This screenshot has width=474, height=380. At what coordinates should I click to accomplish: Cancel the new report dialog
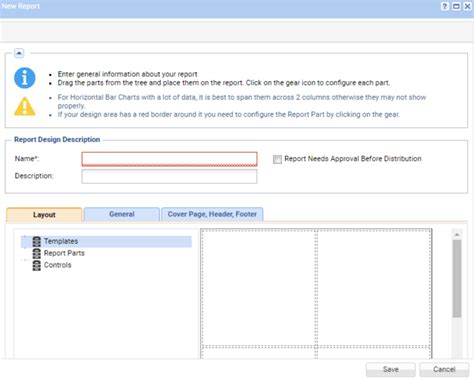pos(444,369)
